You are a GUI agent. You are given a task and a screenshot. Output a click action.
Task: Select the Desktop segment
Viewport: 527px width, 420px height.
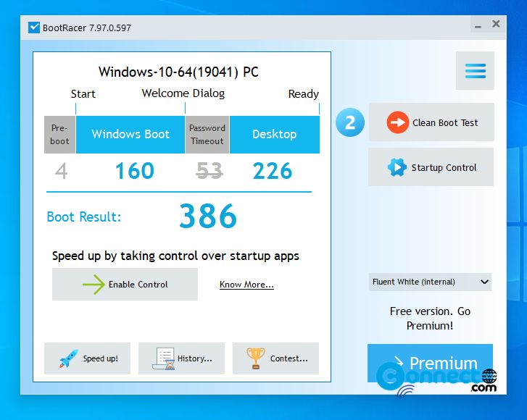pos(275,134)
